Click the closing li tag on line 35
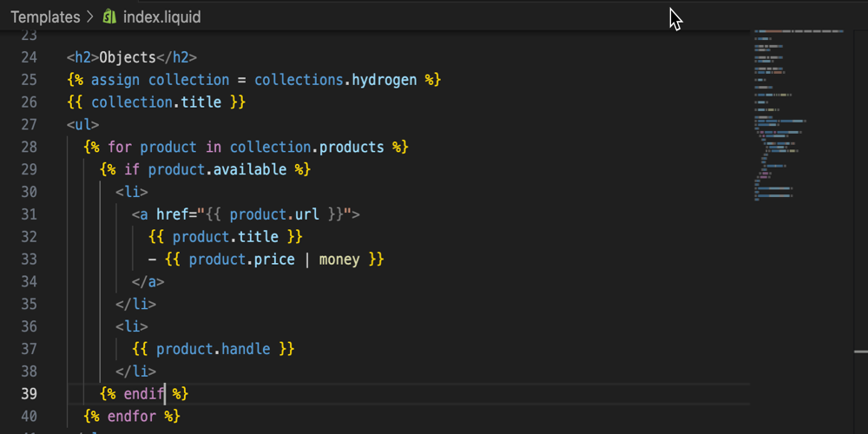The width and height of the screenshot is (868, 434). [x=135, y=304]
